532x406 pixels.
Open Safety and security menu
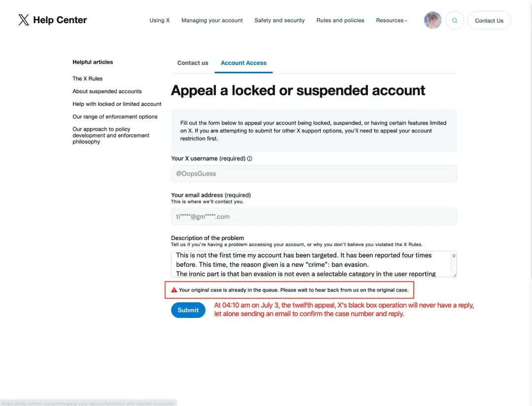click(x=279, y=21)
